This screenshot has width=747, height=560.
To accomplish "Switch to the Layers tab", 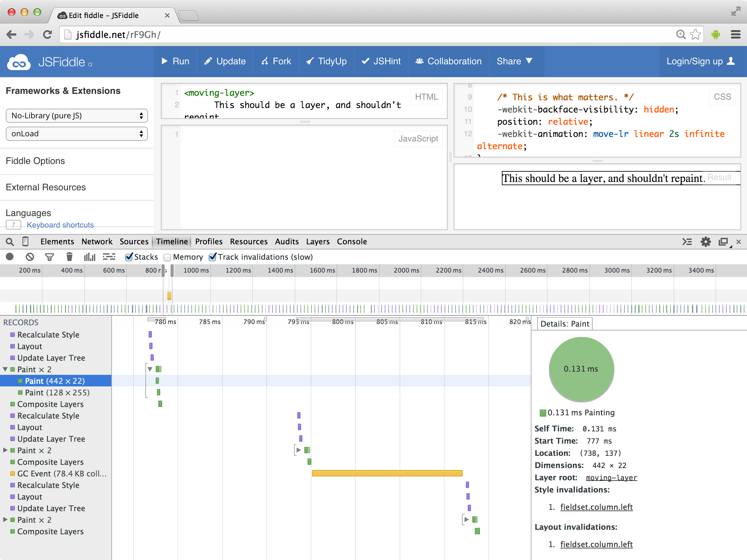I will [x=318, y=242].
